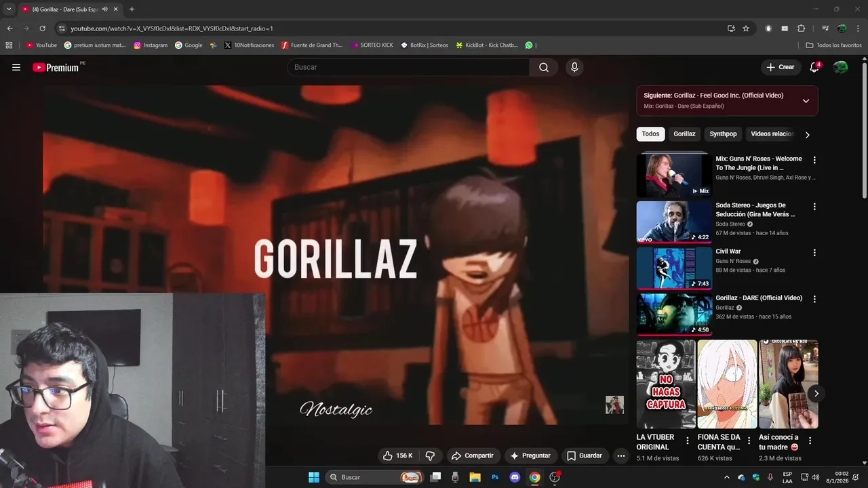Screen dimensions: 868x488
Task: Click the search magnifier button
Action: click(x=544, y=67)
